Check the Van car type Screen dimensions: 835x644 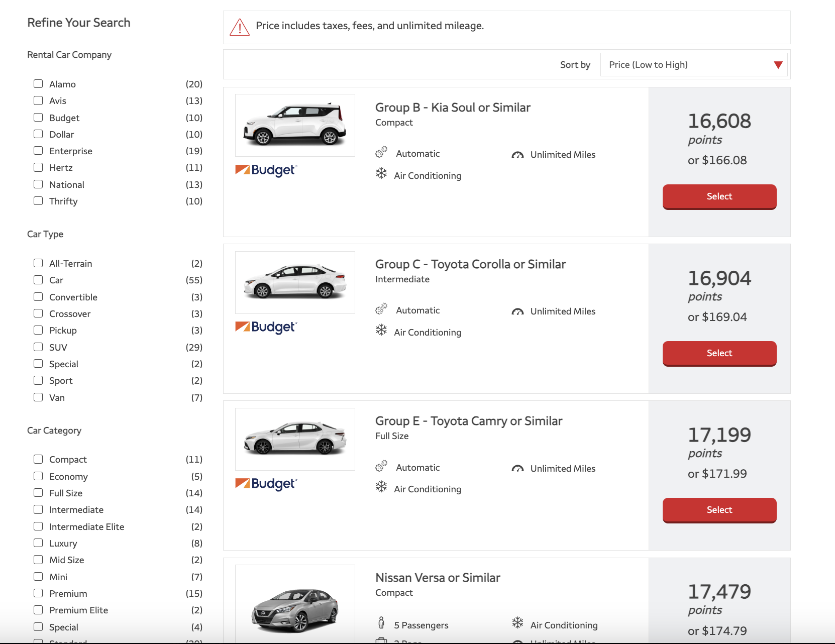pos(38,397)
